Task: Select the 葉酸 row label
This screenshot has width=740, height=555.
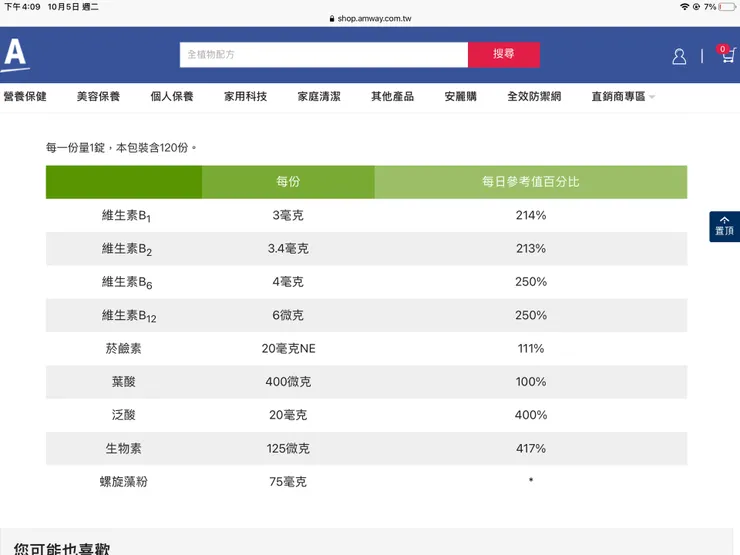Action: click(124, 381)
